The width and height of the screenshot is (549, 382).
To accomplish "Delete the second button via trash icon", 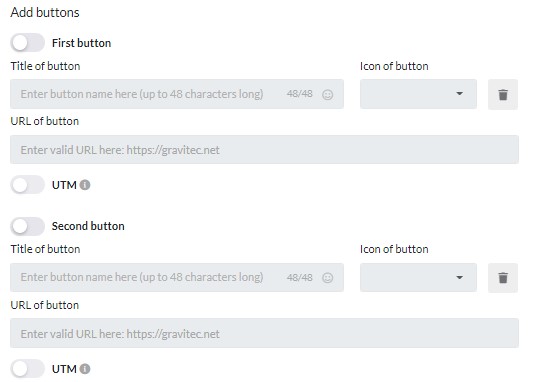I will [503, 278].
